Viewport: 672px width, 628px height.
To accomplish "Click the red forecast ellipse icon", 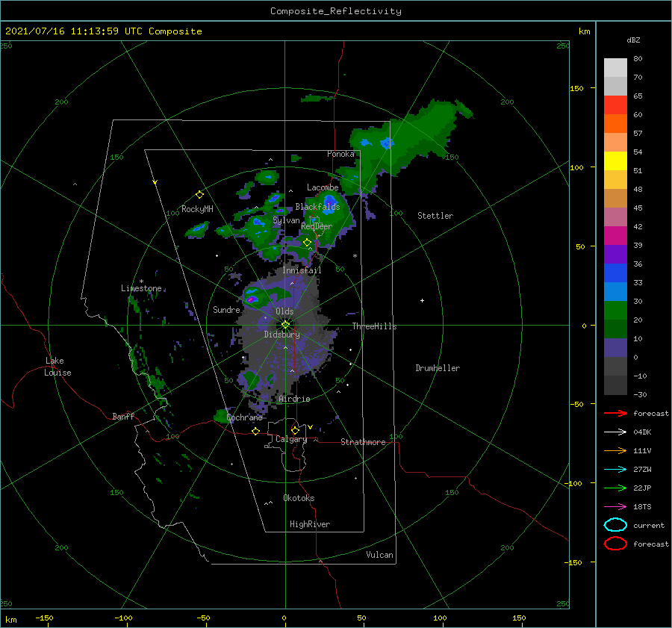I will [615, 544].
